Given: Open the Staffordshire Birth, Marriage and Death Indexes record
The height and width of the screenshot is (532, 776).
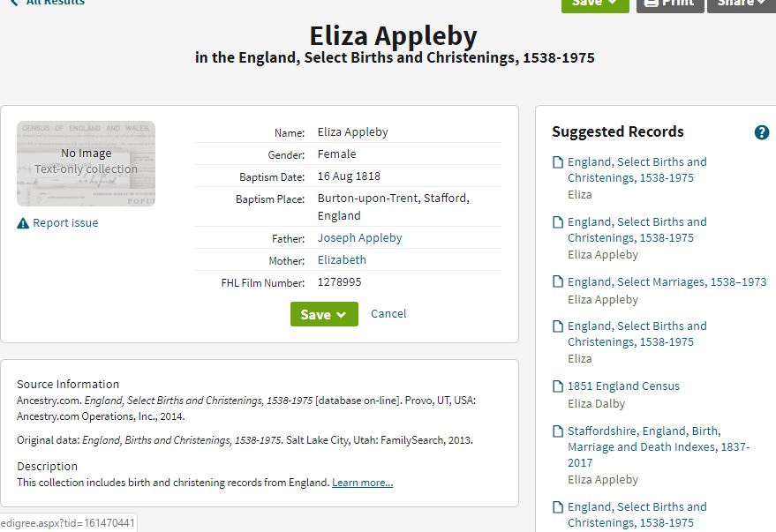Looking at the screenshot, I should (x=659, y=447).
